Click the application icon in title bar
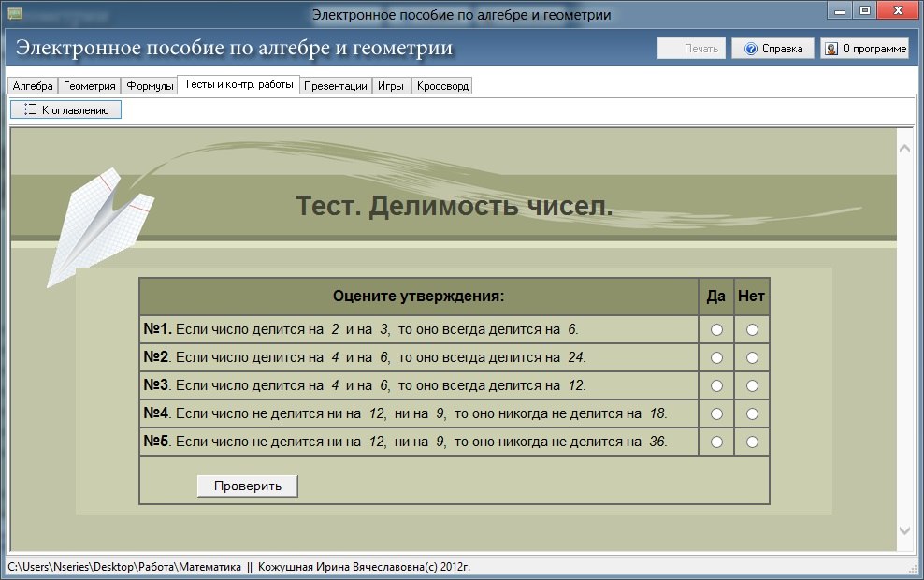 coord(15,13)
